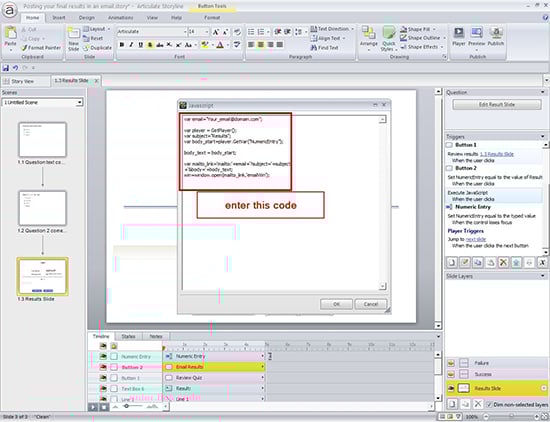The width and height of the screenshot is (550, 422).
Task: Click OK in the JavaScript dialog
Action: click(x=336, y=304)
